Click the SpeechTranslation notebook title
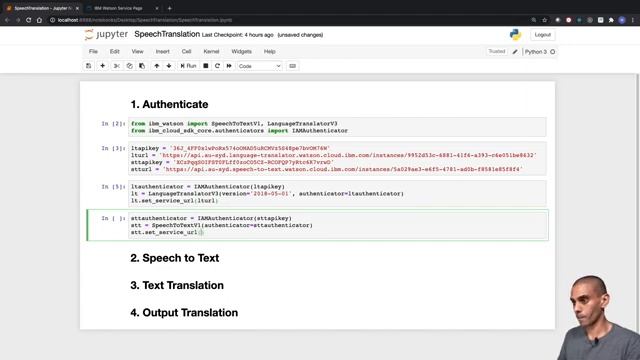This screenshot has width=640, height=360. point(167,34)
